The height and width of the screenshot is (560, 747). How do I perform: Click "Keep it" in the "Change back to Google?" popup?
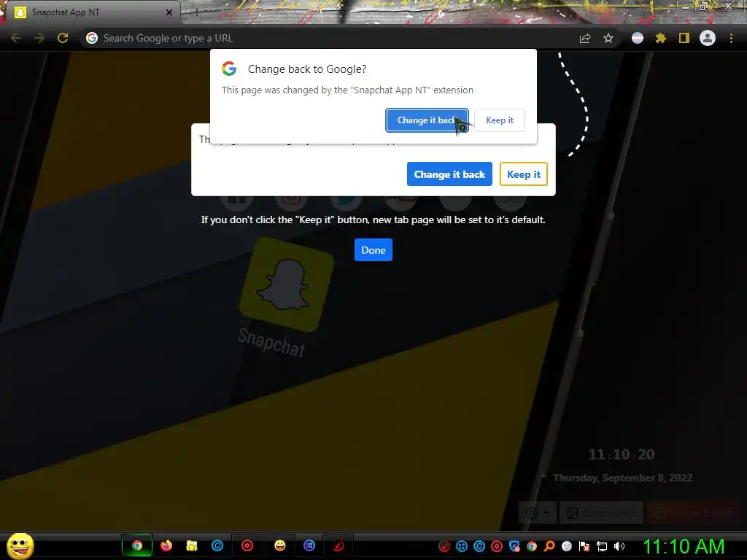coord(499,120)
